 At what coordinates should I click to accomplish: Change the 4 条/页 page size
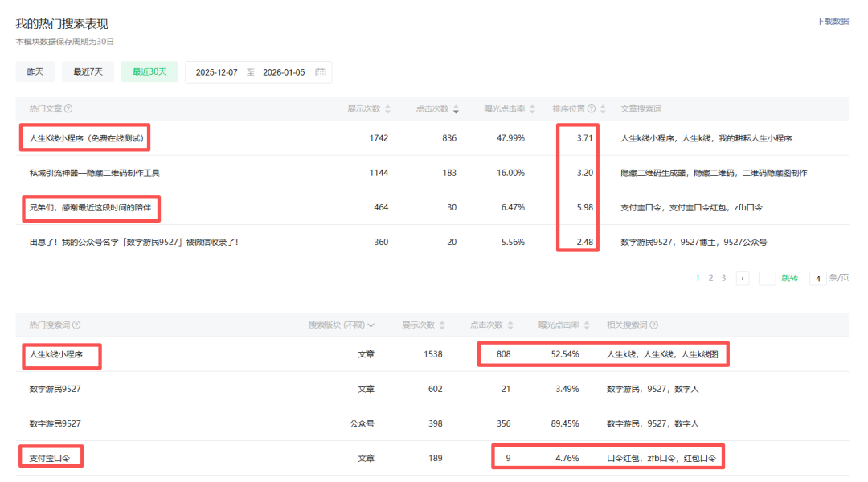pyautogui.click(x=817, y=278)
